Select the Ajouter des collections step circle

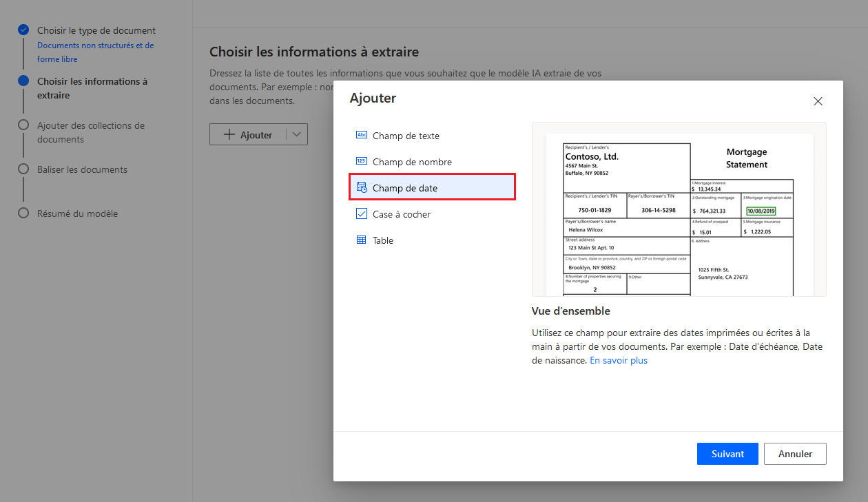pos(23,125)
